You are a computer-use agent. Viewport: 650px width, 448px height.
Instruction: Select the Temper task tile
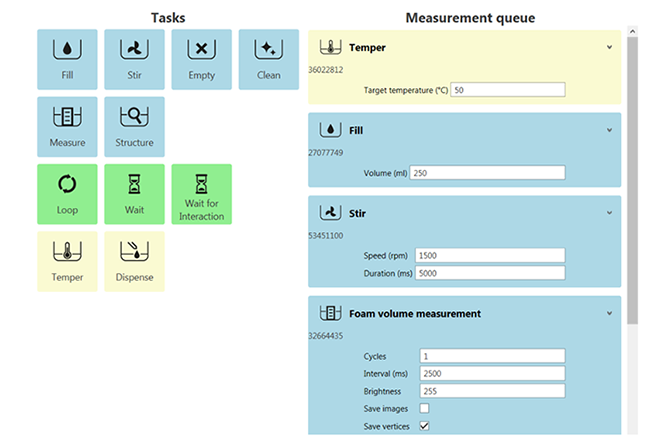tap(67, 261)
